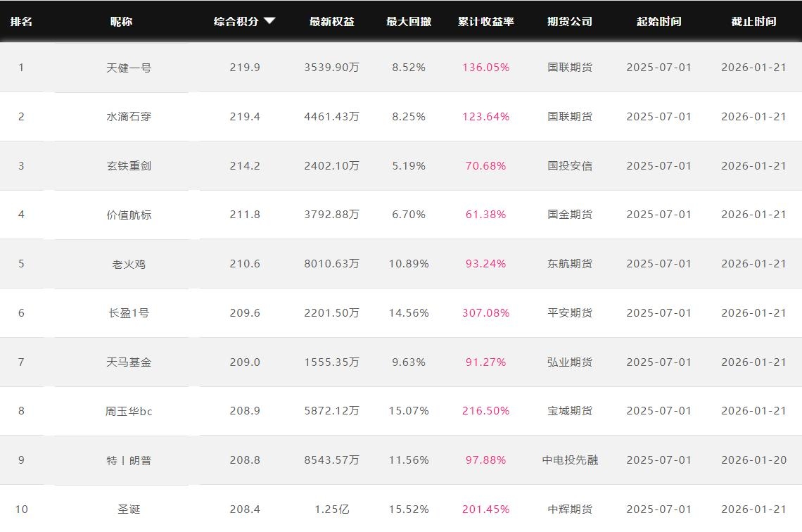Viewport: 802px width, 532px height.
Task: Select trader 周玉华bc
Action: coord(129,411)
